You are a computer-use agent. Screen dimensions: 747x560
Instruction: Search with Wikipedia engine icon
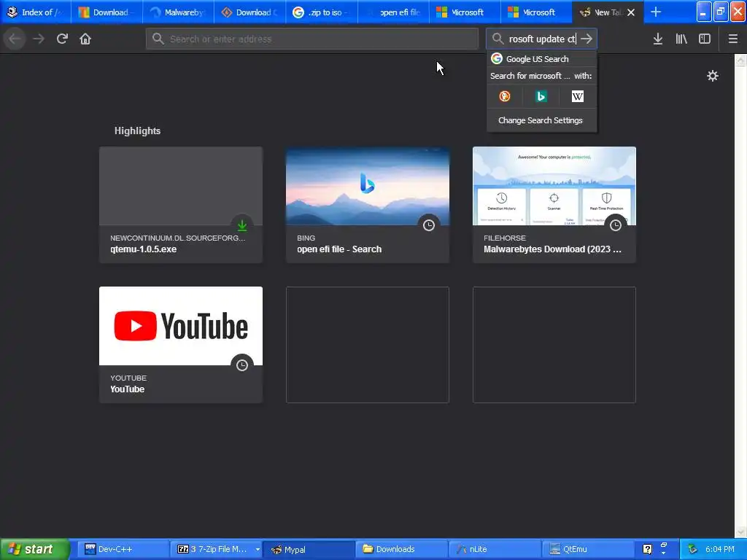click(578, 96)
